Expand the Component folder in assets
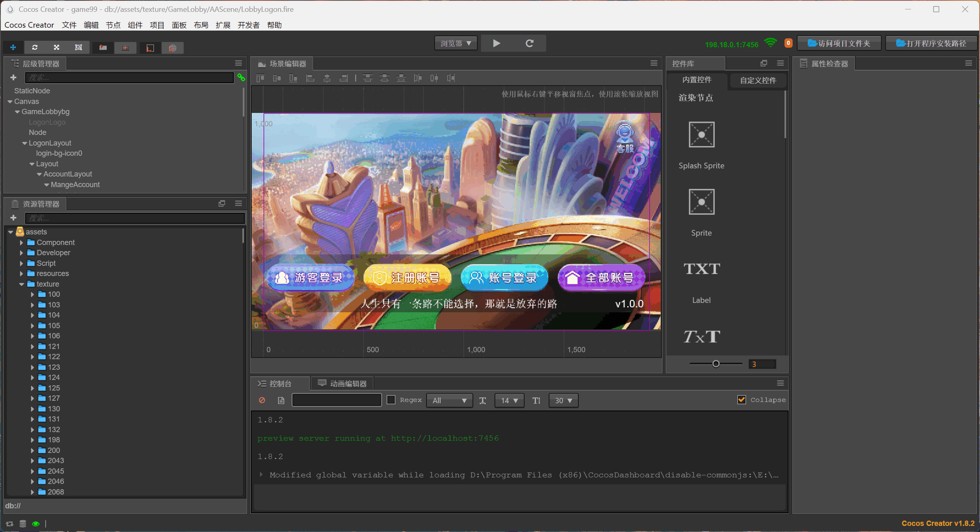Viewport: 980px width, 532px height. tap(21, 242)
